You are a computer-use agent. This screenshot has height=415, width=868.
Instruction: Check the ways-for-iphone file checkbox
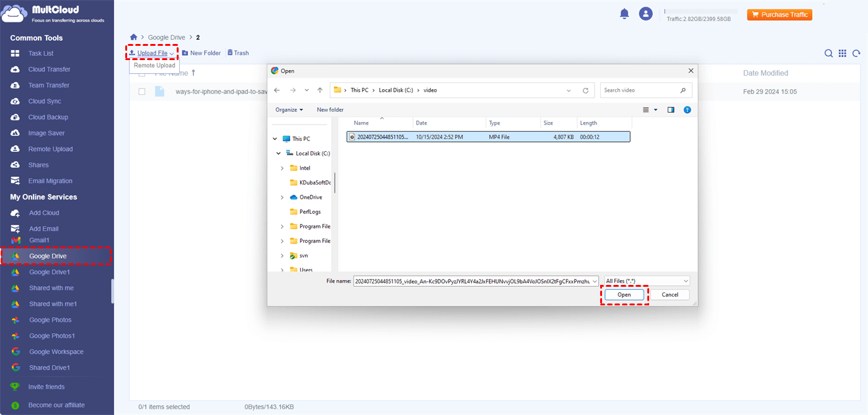[x=142, y=92]
